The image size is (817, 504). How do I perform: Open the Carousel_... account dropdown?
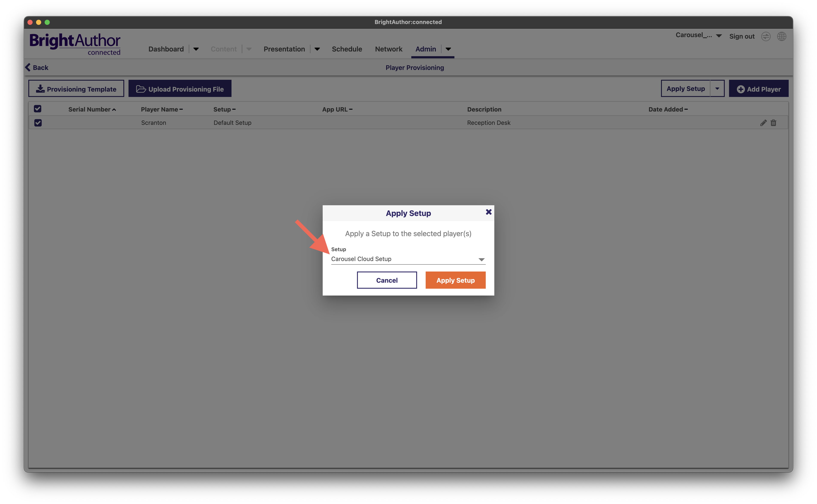tap(699, 35)
